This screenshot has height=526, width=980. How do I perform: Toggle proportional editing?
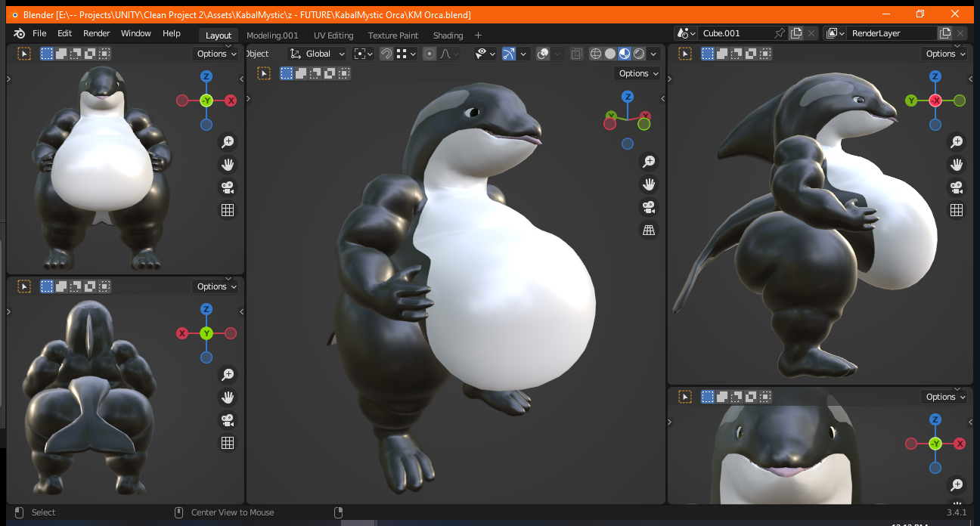[430, 54]
